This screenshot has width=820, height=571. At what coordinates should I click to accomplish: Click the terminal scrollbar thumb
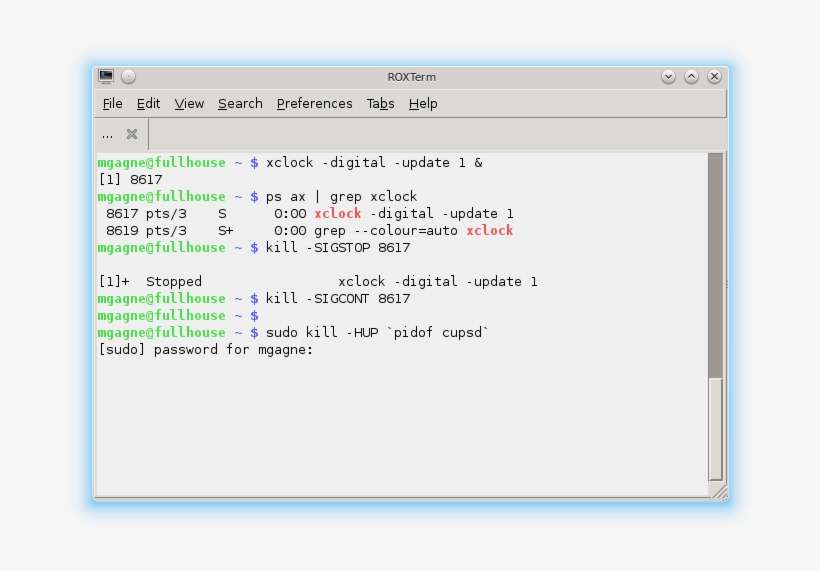tap(714, 428)
